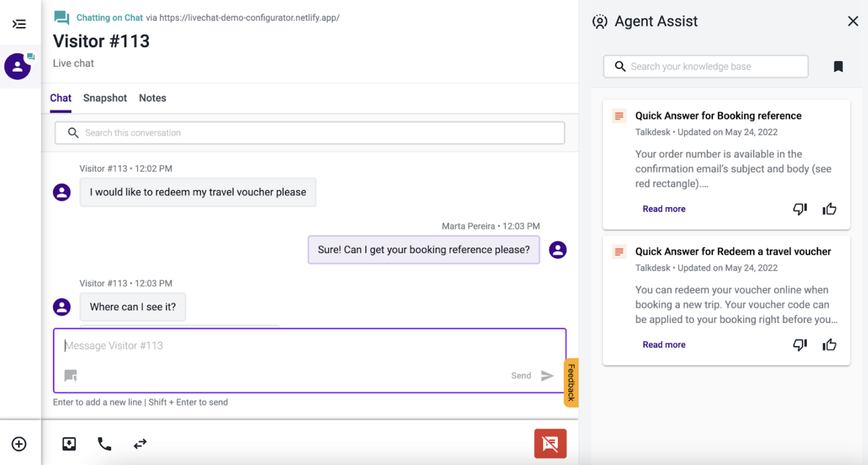Click the Chatting on Chat link
This screenshot has width=868, height=465.
tap(110, 17)
